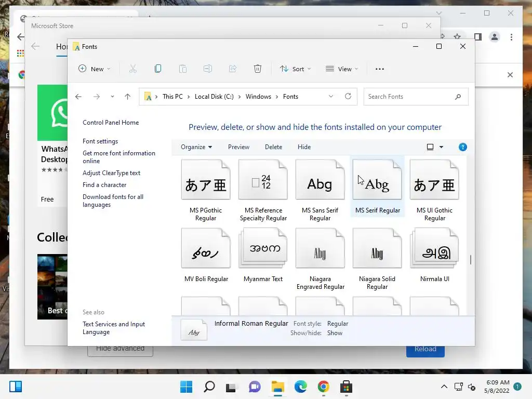Open File Explorer on taskbar

pos(277,387)
